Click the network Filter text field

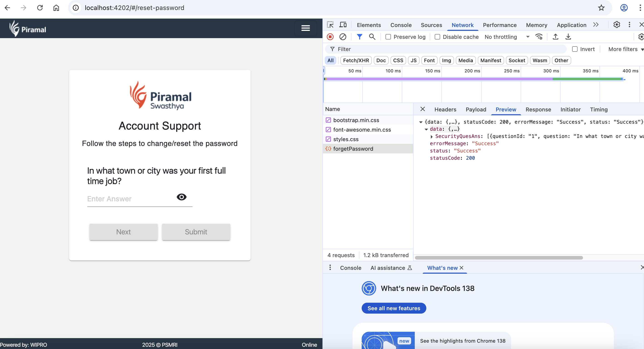(x=446, y=49)
